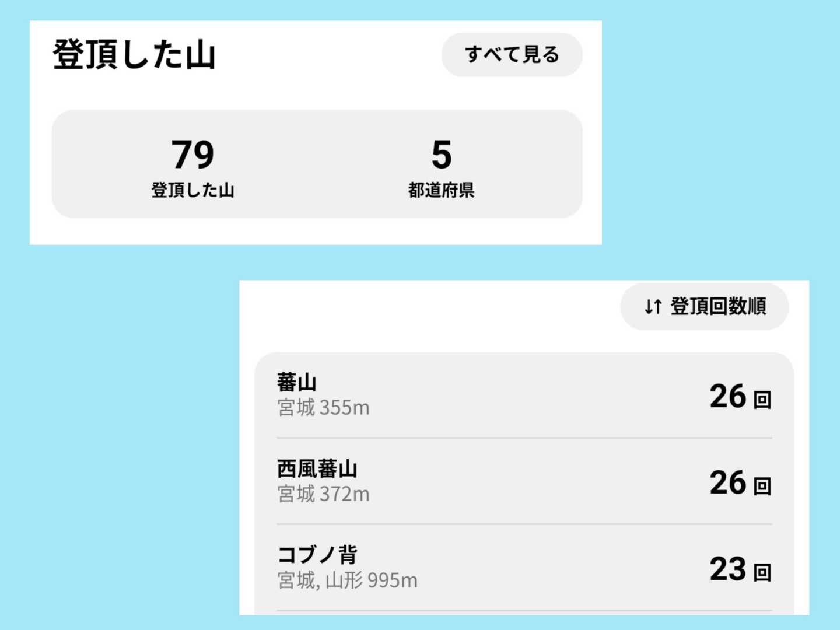
Task: Click the 回 symbol in 西風蕃山 row
Action: (762, 486)
